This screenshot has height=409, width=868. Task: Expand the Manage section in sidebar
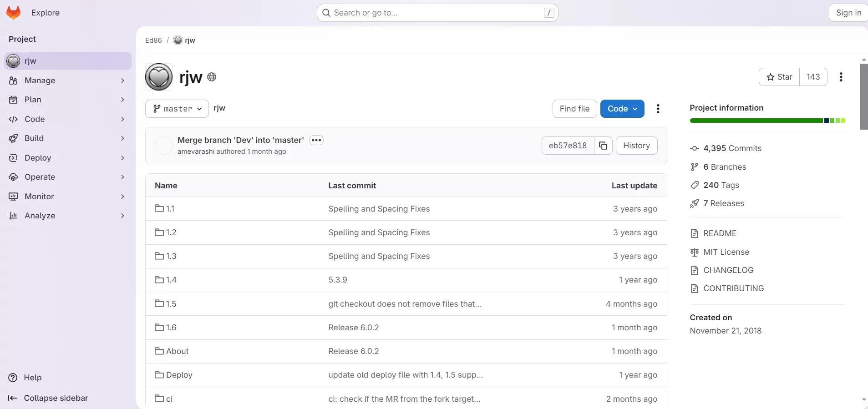[66, 81]
